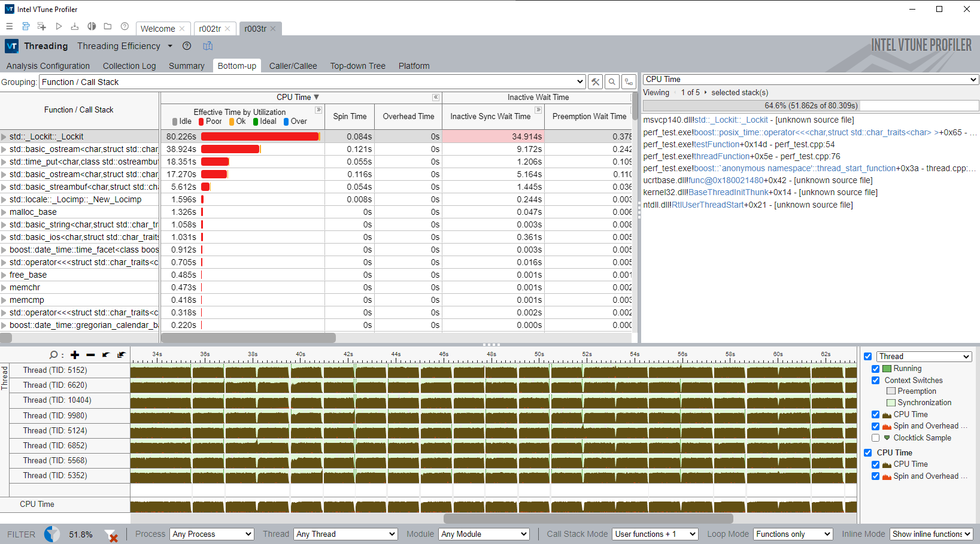The width and height of the screenshot is (980, 544).
Task: Switch to the Welcome tab
Action: (x=157, y=29)
